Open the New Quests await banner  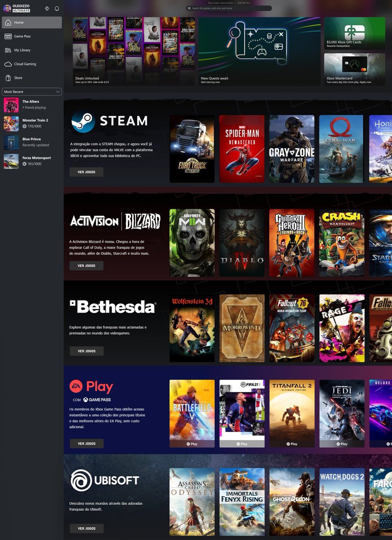pos(259,52)
